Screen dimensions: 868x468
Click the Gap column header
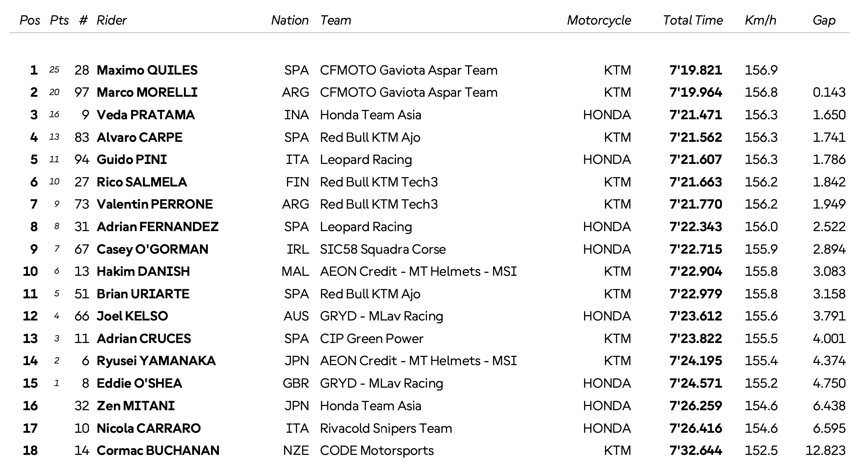[x=824, y=20]
